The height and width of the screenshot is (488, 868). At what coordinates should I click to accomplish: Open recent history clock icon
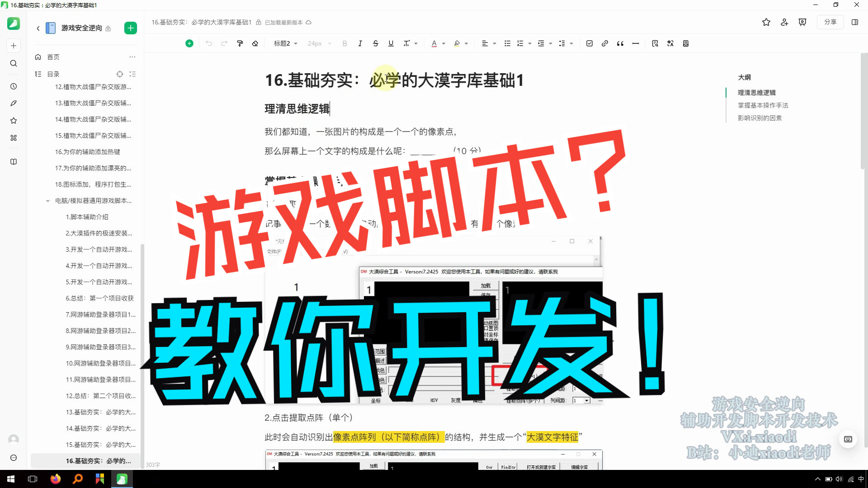(x=14, y=86)
